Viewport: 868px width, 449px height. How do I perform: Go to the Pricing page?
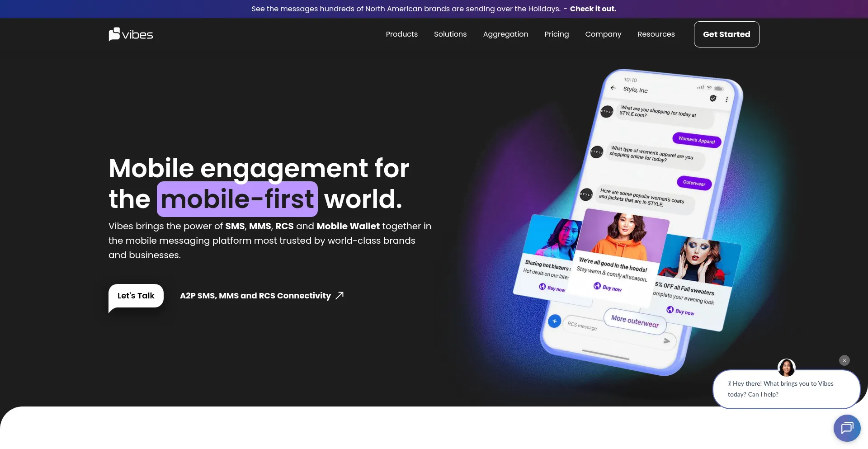(x=557, y=34)
